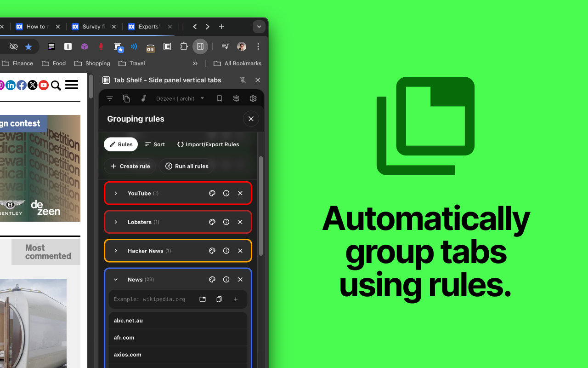The width and height of the screenshot is (588, 368).
Task: Open the Travel bookmarks folder
Action: pos(132,63)
